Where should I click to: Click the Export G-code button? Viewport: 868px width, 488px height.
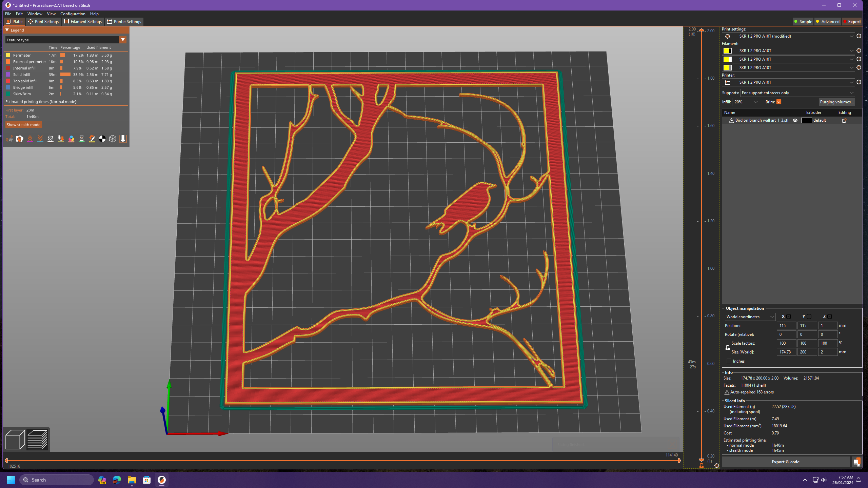point(786,462)
